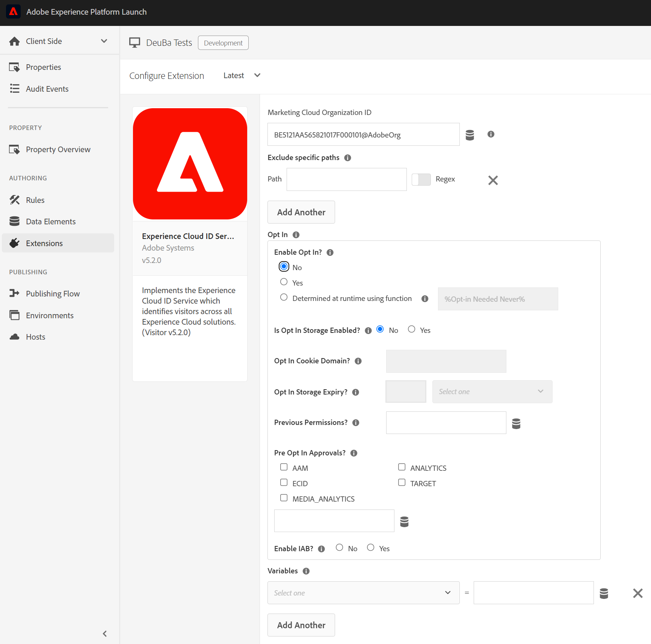This screenshot has height=644, width=651.
Task: Click info icon next to Enable Opt In?
Action: 330,252
